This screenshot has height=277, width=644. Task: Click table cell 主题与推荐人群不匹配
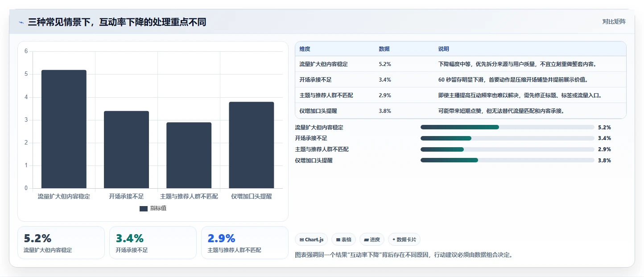(x=326, y=95)
